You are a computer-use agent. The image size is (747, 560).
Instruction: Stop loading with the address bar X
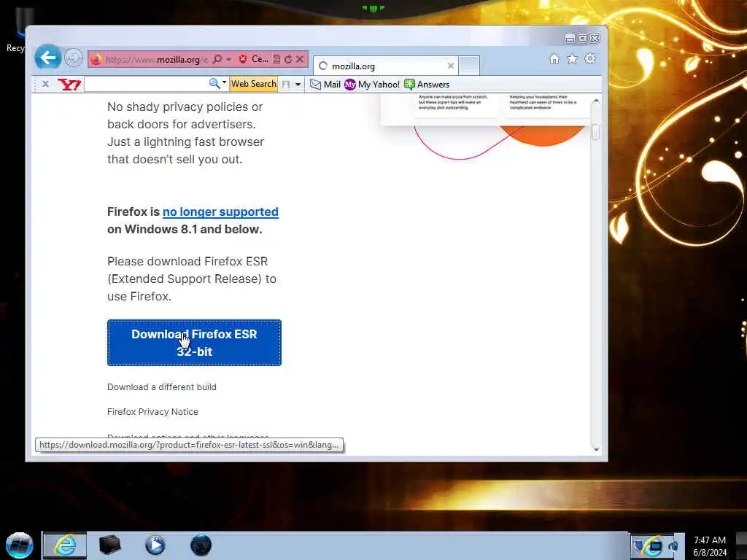click(x=300, y=59)
